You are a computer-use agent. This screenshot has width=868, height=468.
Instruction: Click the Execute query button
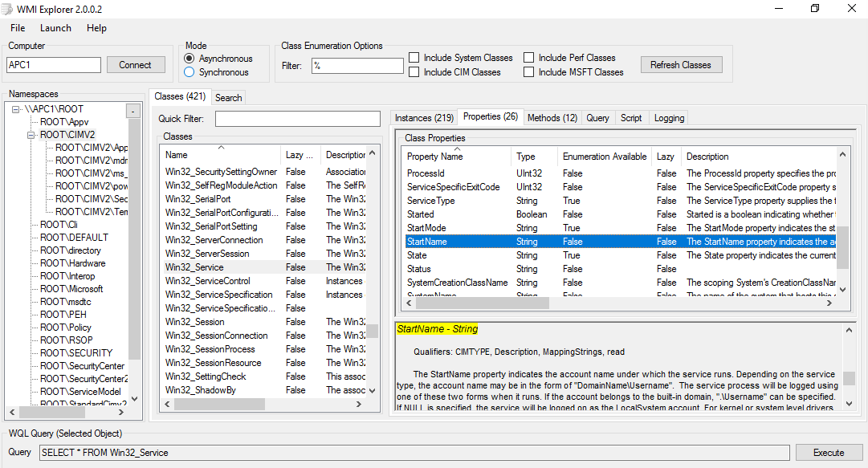(829, 453)
